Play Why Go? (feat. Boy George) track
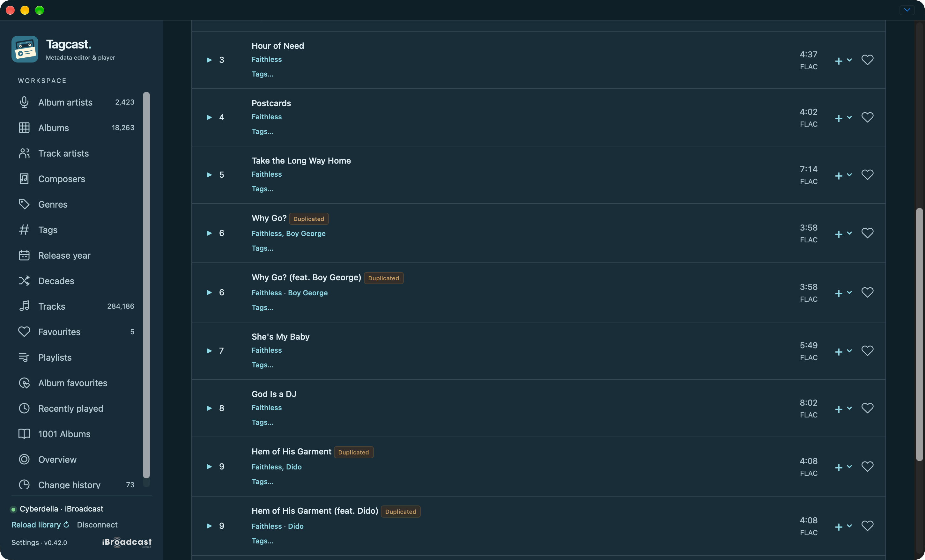The image size is (925, 560). click(x=209, y=292)
